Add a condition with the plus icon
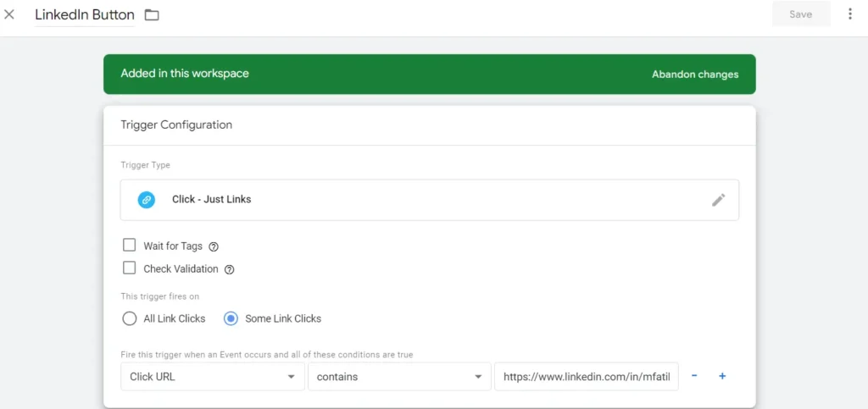The height and width of the screenshot is (409, 868). 722,376
